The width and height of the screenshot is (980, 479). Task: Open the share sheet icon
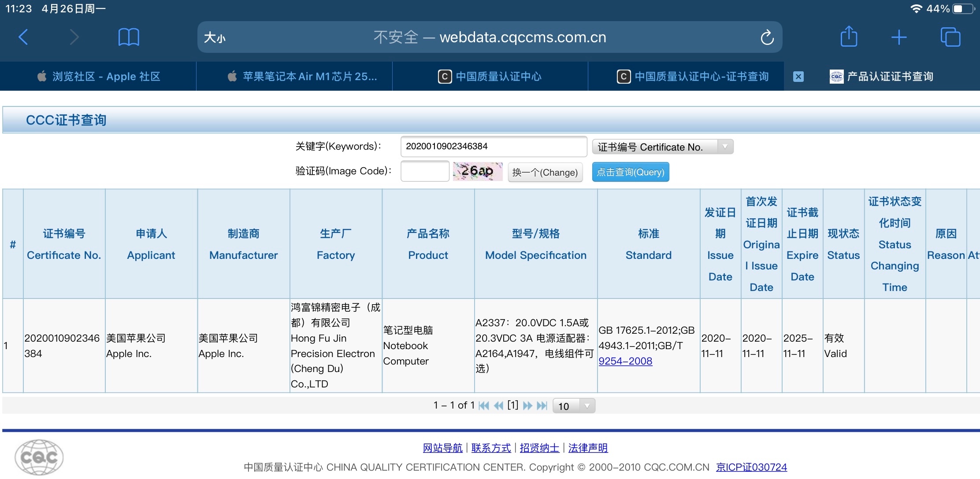tap(849, 37)
